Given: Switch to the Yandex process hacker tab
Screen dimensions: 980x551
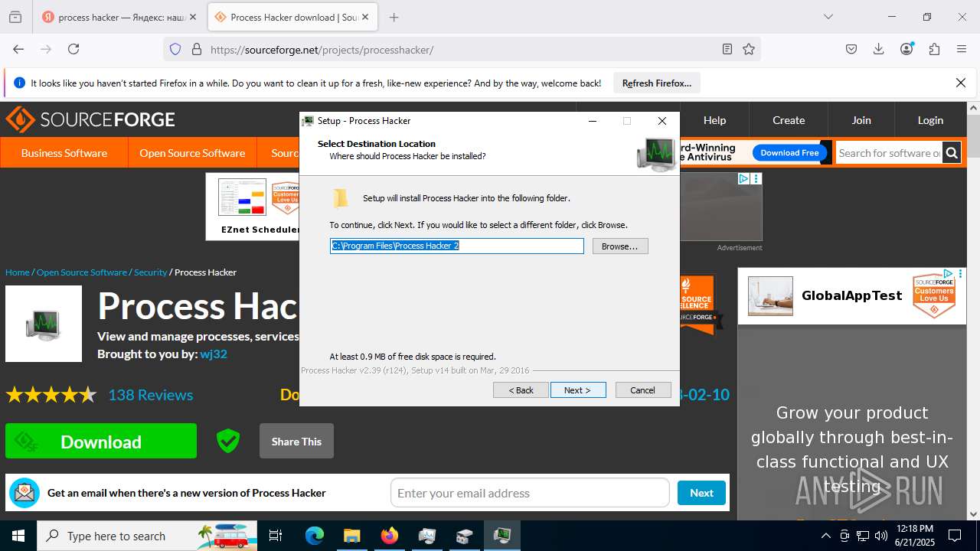Looking at the screenshot, I should tap(119, 17).
